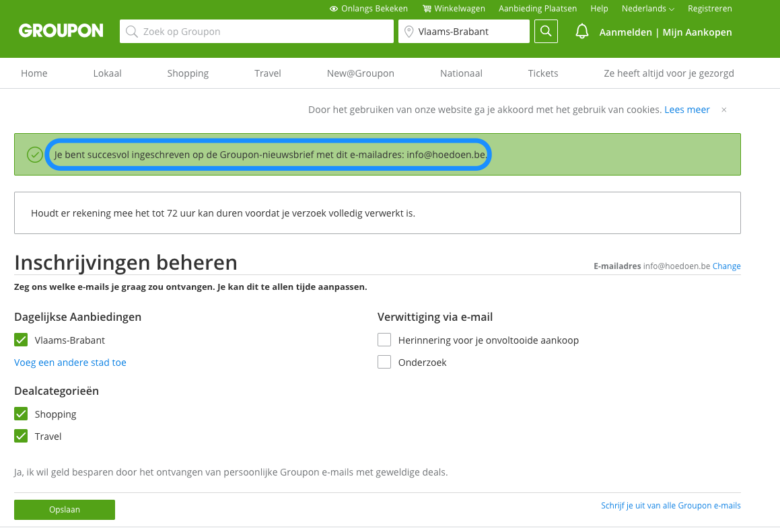Click the Onlangs Bekeken link text
Screen dimensions: 780x532
[375, 9]
